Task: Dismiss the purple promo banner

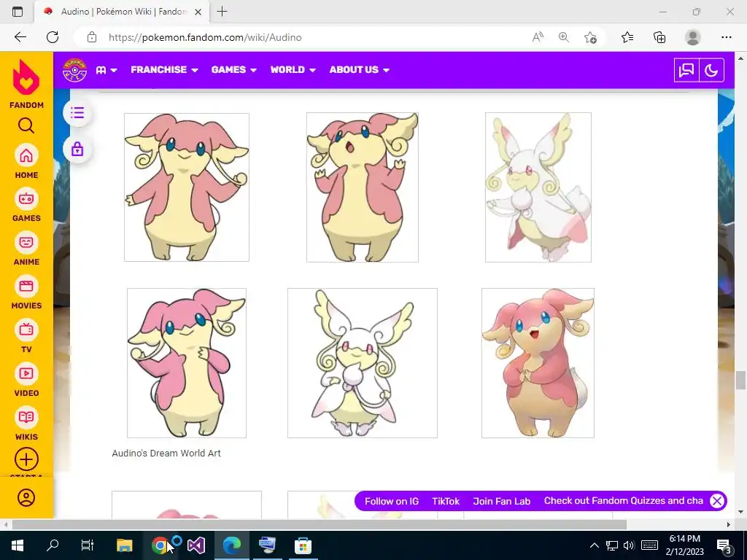Action: pyautogui.click(x=717, y=501)
